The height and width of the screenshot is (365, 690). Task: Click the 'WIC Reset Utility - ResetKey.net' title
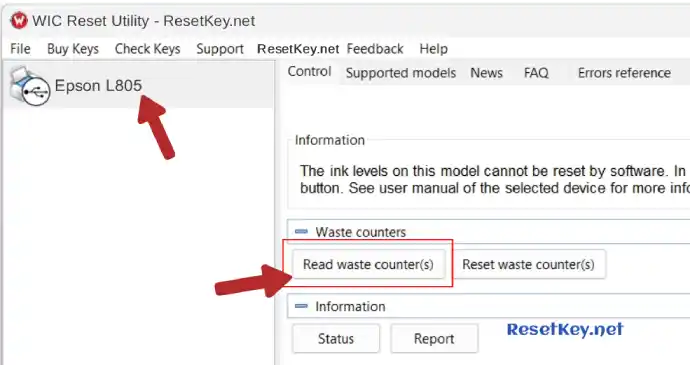pyautogui.click(x=143, y=21)
